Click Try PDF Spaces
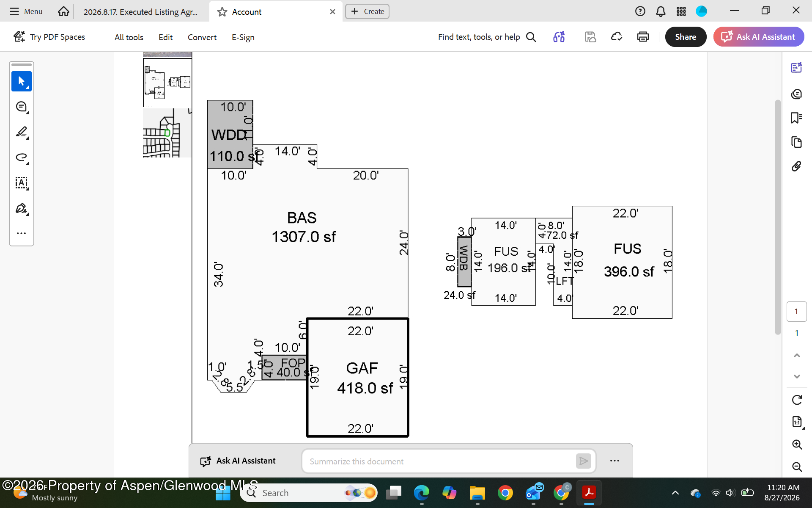 pyautogui.click(x=49, y=37)
